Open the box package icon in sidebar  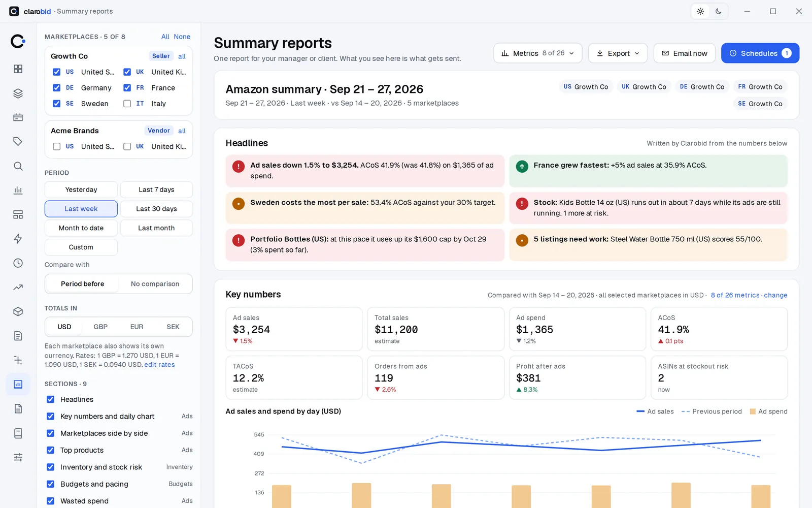(18, 311)
